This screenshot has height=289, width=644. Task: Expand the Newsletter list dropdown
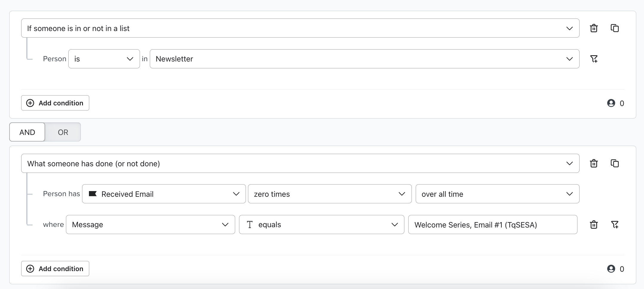click(364, 59)
